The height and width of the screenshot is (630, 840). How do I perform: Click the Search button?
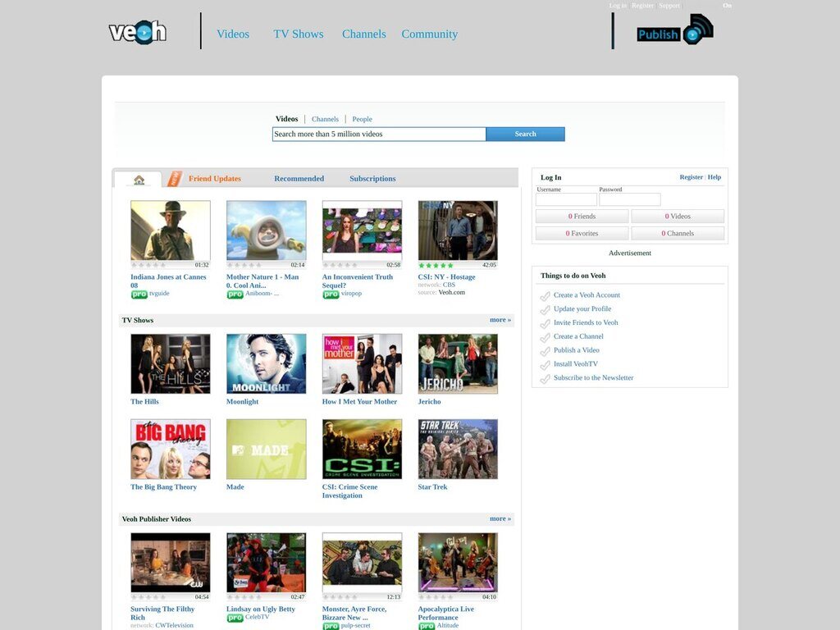[x=525, y=134]
